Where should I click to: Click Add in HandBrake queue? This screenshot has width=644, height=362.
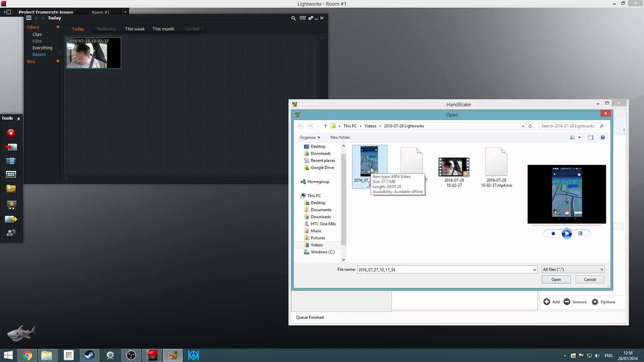[551, 302]
